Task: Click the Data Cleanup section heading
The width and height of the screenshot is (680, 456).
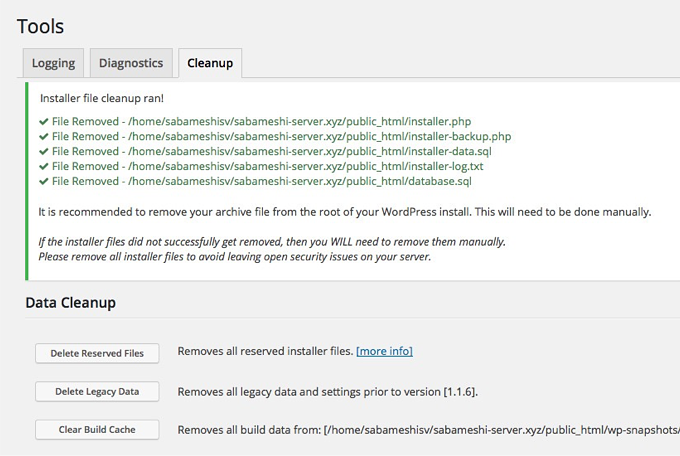Action: (x=71, y=301)
